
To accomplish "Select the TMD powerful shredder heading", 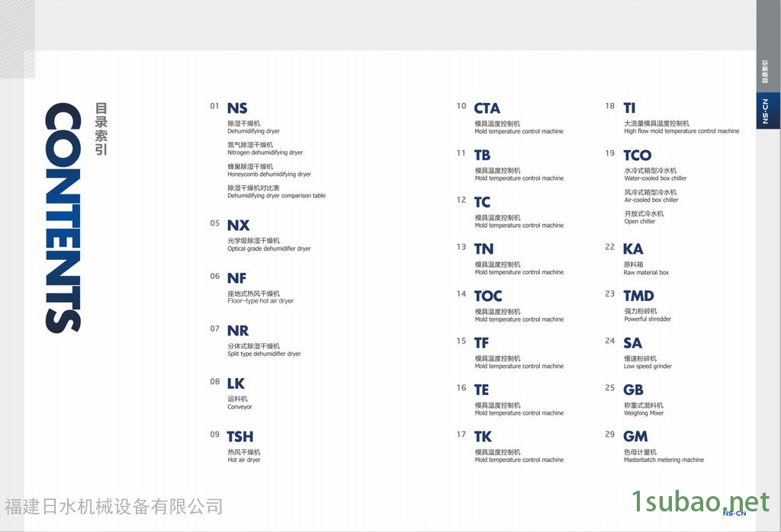I will (x=638, y=296).
